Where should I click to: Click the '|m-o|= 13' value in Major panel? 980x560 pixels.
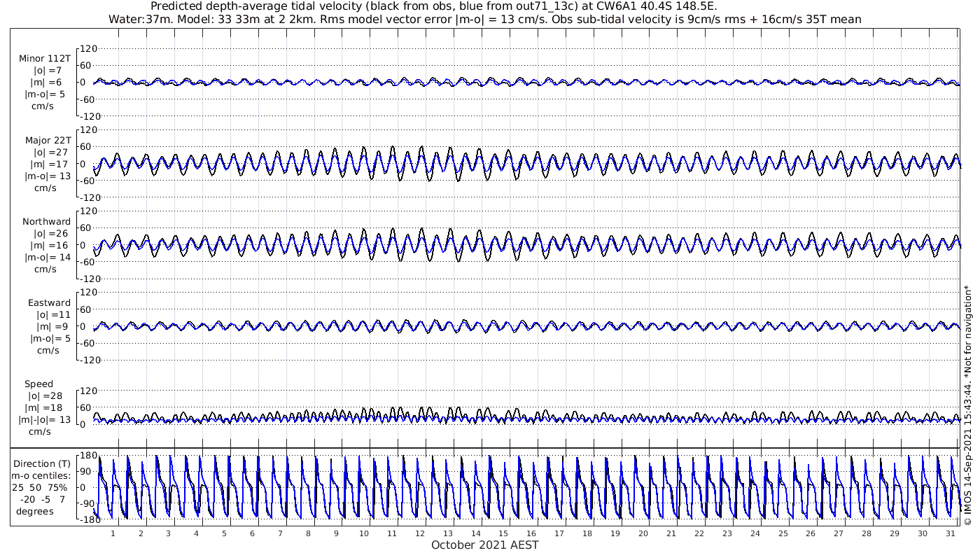48,176
